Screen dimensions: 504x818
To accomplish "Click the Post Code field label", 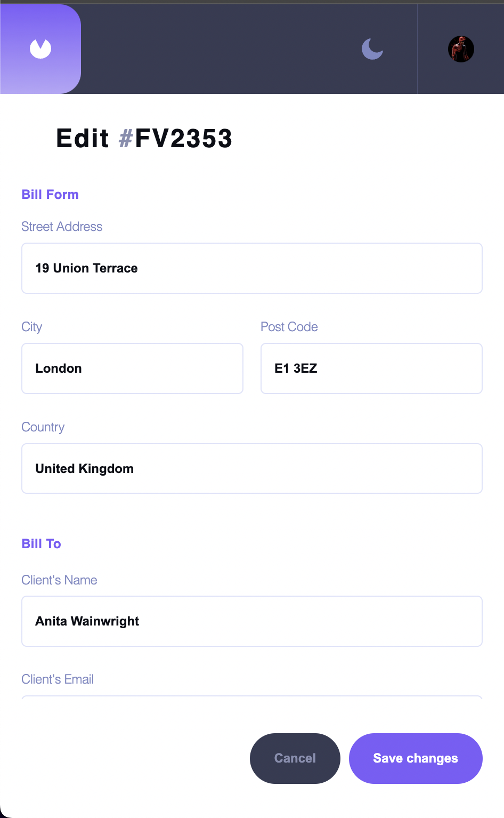I will click(x=289, y=326).
